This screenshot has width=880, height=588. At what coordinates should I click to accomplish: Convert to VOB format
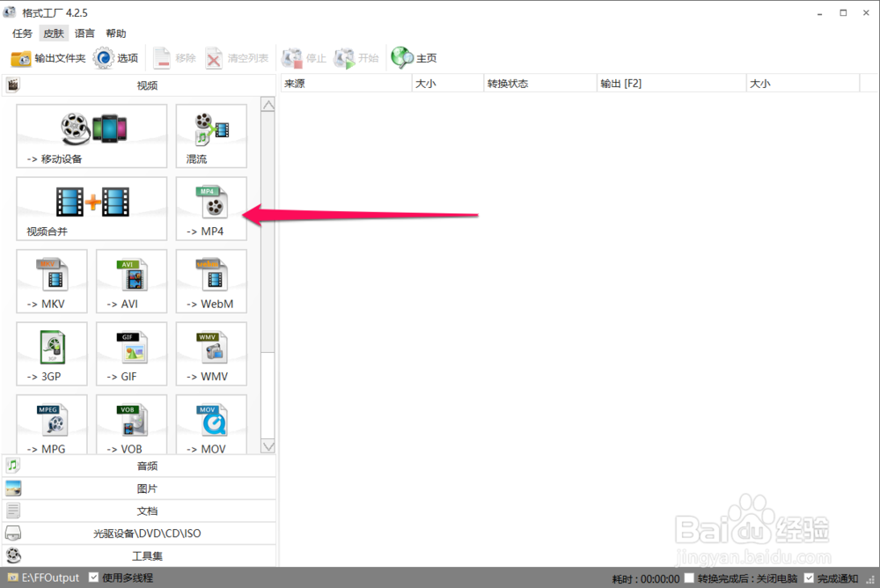point(132,424)
